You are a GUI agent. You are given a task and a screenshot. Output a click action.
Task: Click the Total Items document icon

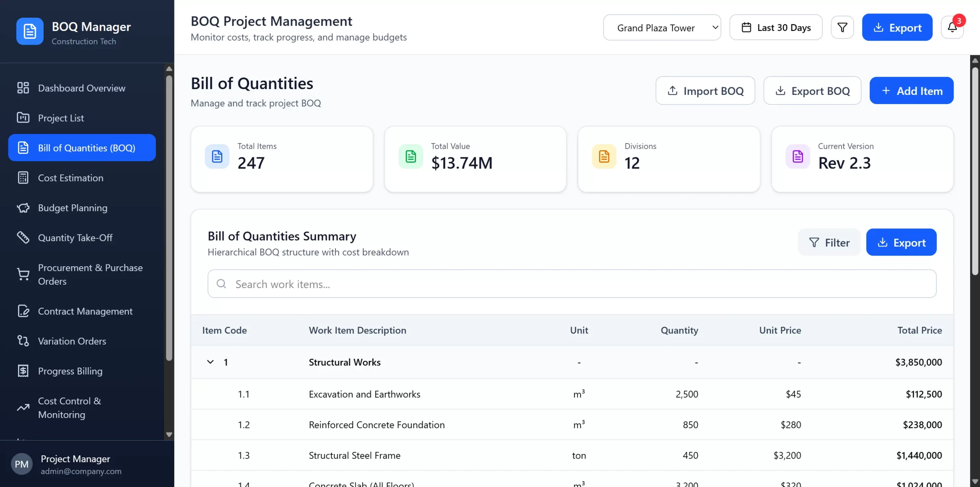tap(217, 156)
